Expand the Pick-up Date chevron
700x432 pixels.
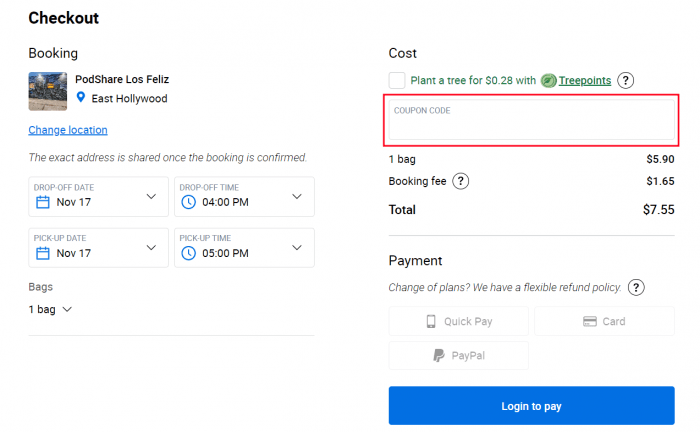pyautogui.click(x=151, y=248)
